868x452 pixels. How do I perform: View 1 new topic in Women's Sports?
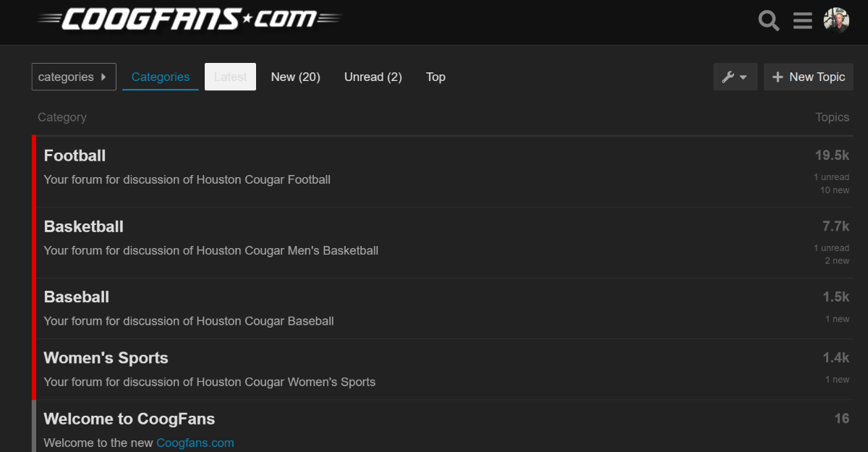[x=837, y=380]
